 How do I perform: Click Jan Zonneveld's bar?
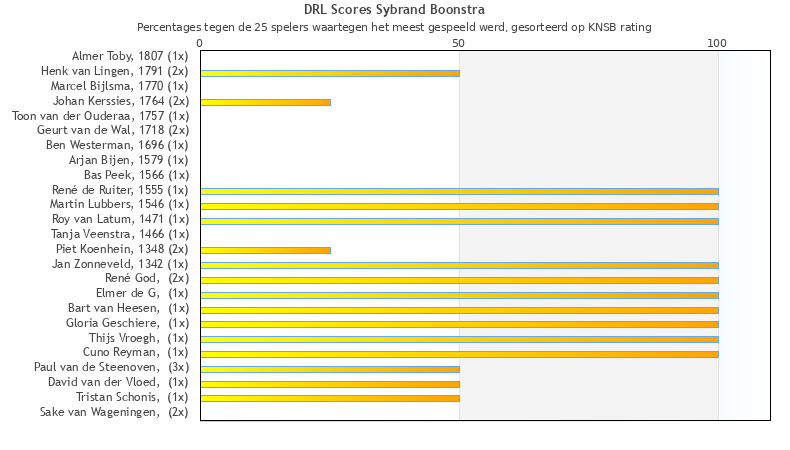point(458,265)
